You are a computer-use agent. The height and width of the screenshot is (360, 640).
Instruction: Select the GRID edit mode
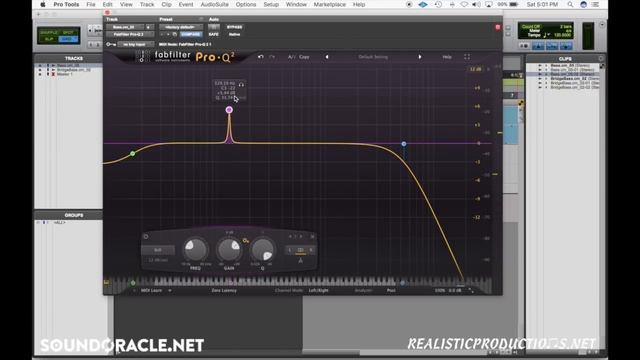click(68, 39)
